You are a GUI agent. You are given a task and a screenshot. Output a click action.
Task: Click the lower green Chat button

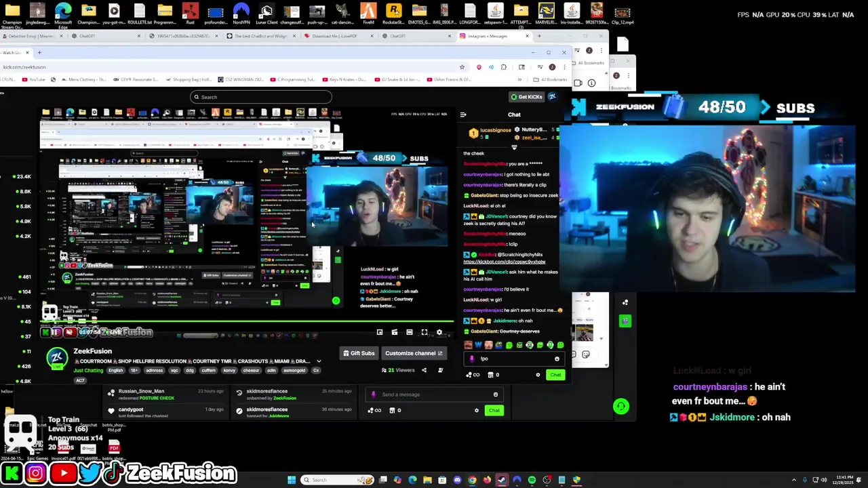[x=494, y=410]
